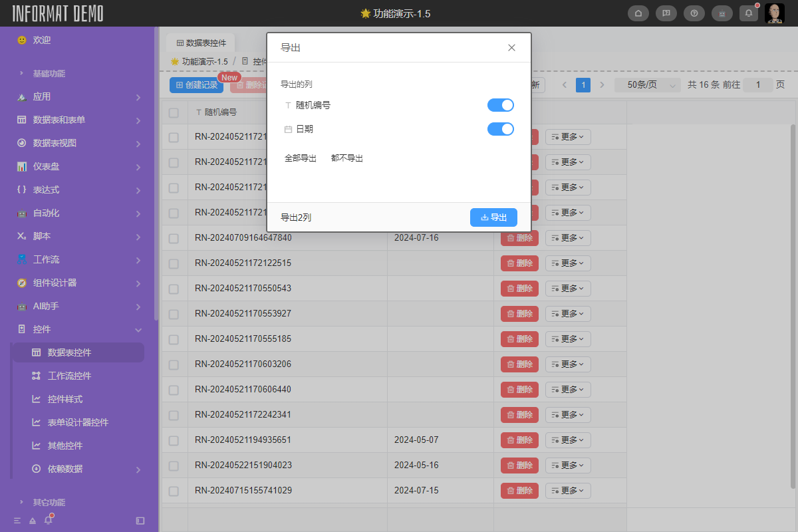The image size is (798, 532).
Task: Open the user avatar in the top-right corner
Action: [x=774, y=13]
